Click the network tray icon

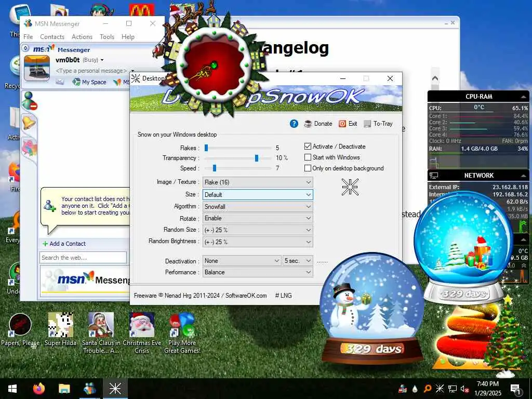(x=453, y=389)
